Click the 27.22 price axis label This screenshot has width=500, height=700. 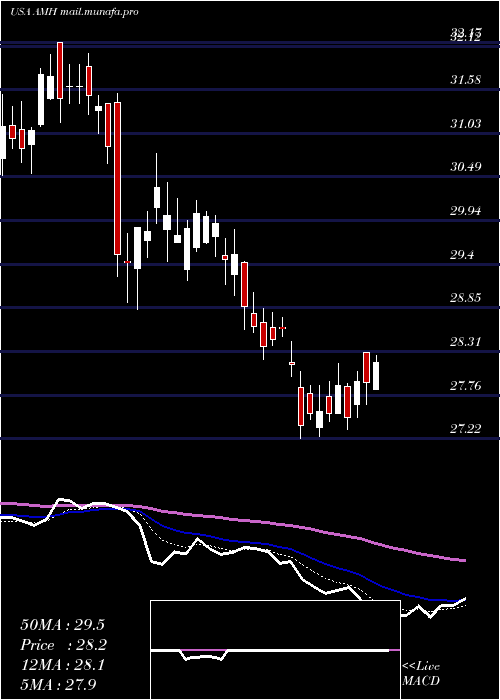tap(466, 429)
